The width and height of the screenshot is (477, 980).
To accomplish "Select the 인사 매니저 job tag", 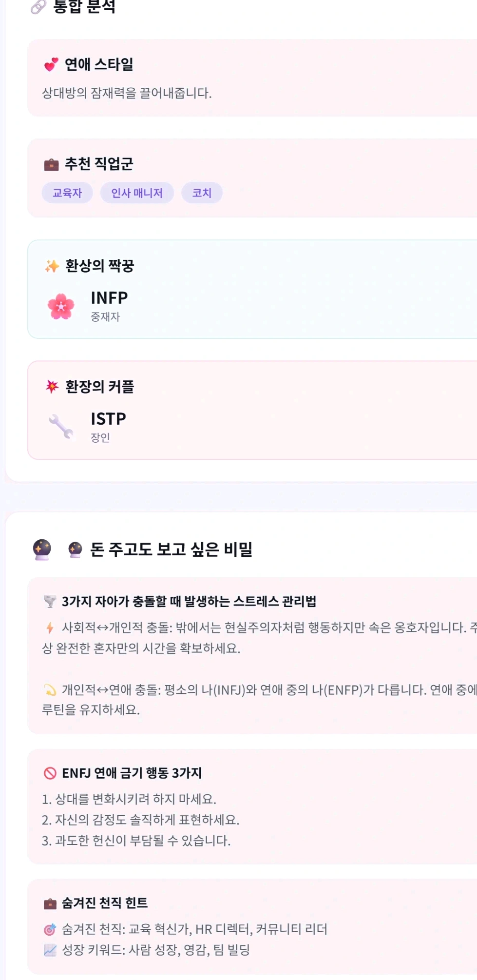I will [x=137, y=193].
